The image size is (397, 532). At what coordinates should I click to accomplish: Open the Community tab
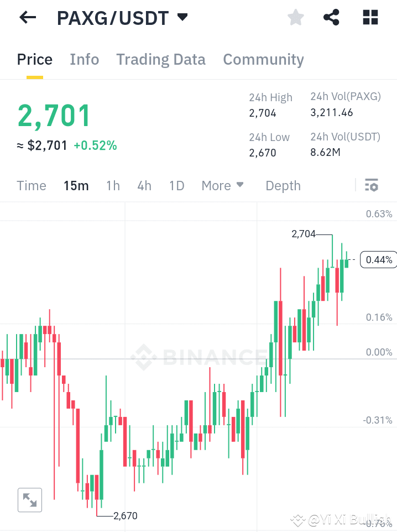click(x=263, y=59)
